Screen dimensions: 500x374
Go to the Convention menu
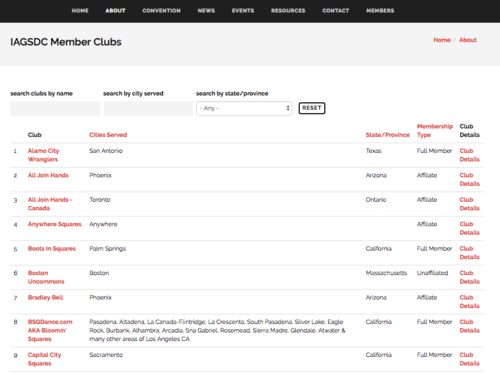pyautogui.click(x=161, y=11)
